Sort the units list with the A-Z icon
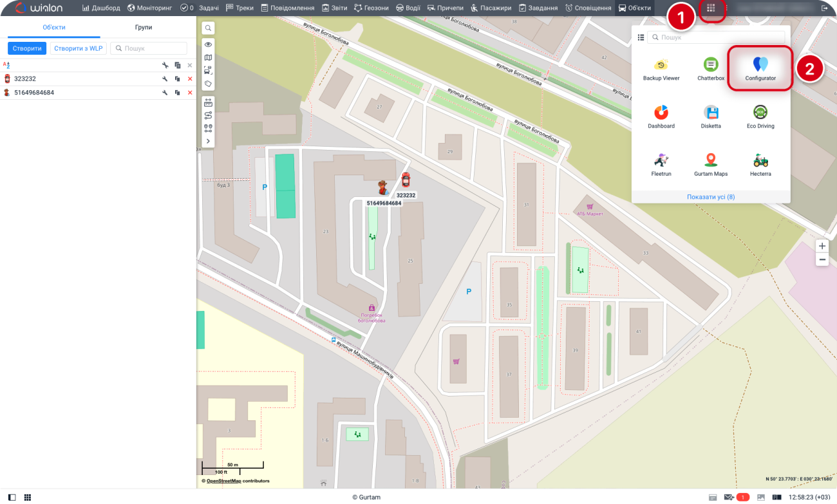The image size is (837, 504). (x=7, y=65)
